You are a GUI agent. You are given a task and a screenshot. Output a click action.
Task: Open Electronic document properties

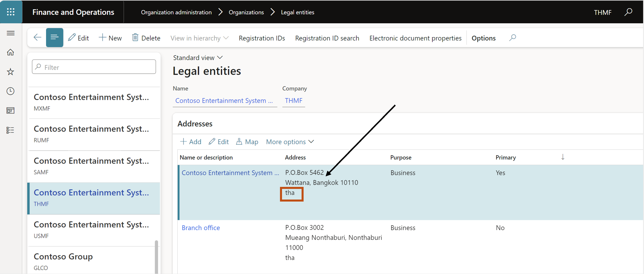(x=415, y=38)
